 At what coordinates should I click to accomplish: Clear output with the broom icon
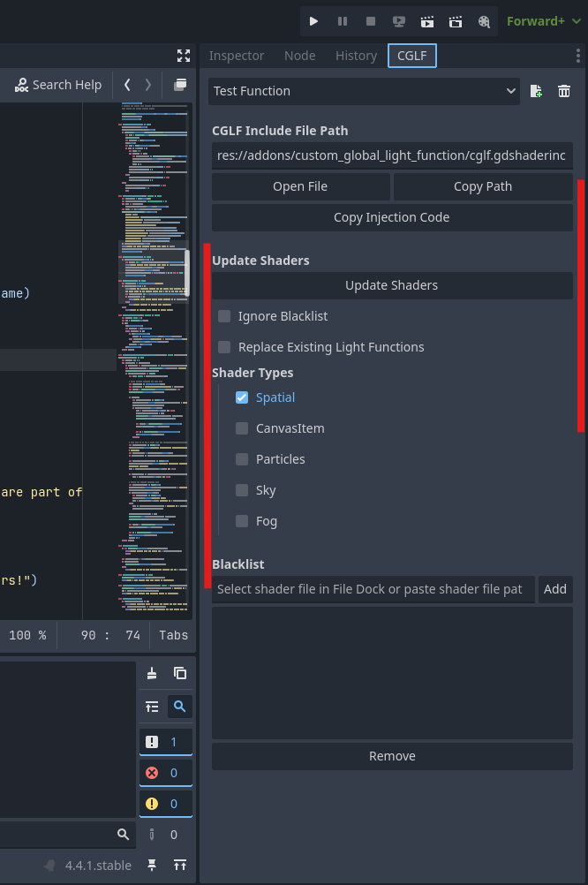[152, 673]
